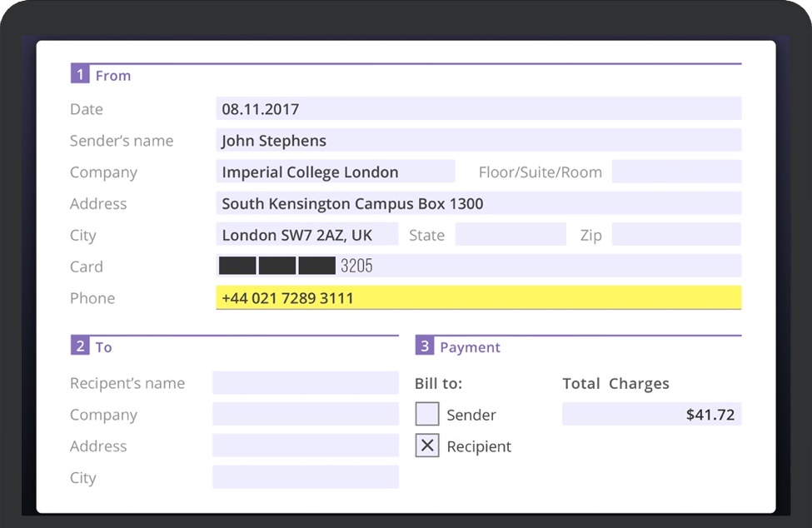Check the Sender bill-to checkbox
The image size is (812, 528).
pos(427,414)
